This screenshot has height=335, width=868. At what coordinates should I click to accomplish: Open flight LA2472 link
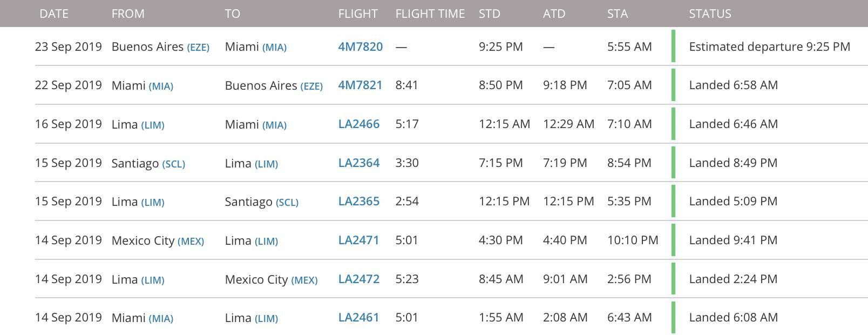359,279
